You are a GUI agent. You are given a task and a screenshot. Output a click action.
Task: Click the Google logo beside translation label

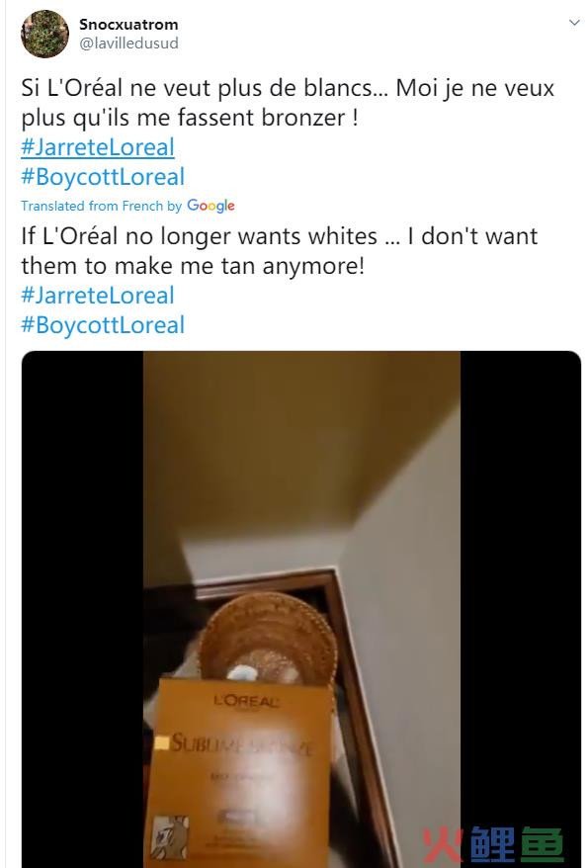click(210, 206)
